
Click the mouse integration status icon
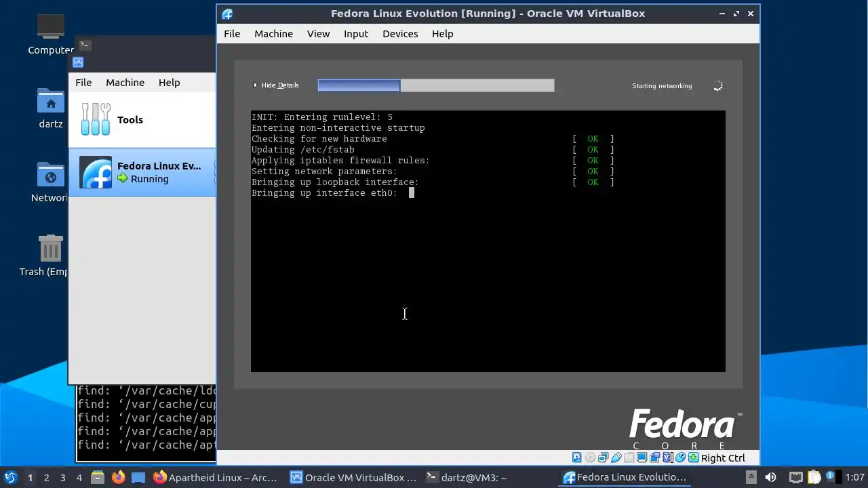pyautogui.click(x=680, y=457)
